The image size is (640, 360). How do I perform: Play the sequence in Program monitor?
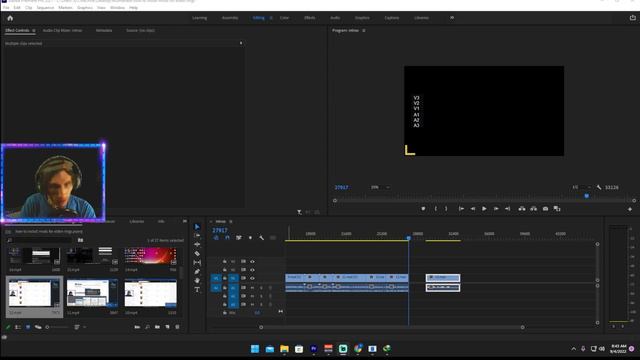coord(484,209)
